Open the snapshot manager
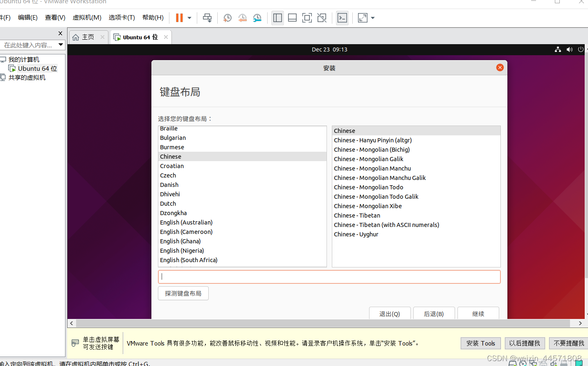Viewport: 588px width, 366px height. coord(257,18)
